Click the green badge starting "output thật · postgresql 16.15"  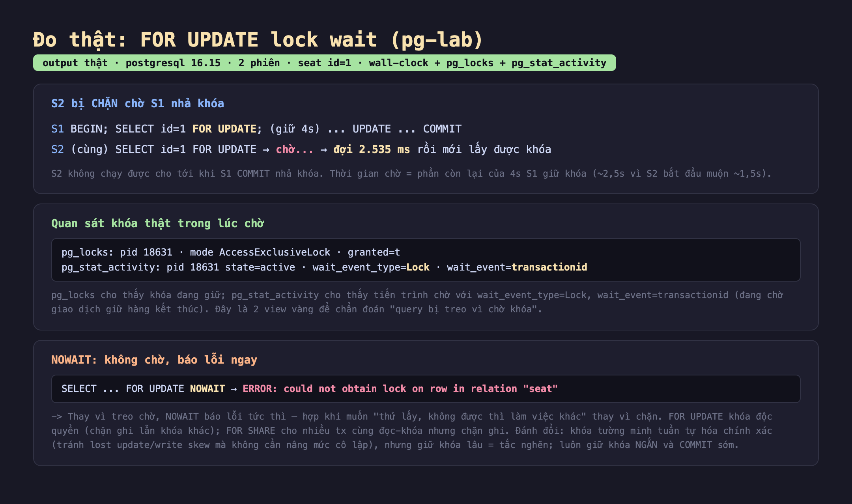tap(324, 63)
